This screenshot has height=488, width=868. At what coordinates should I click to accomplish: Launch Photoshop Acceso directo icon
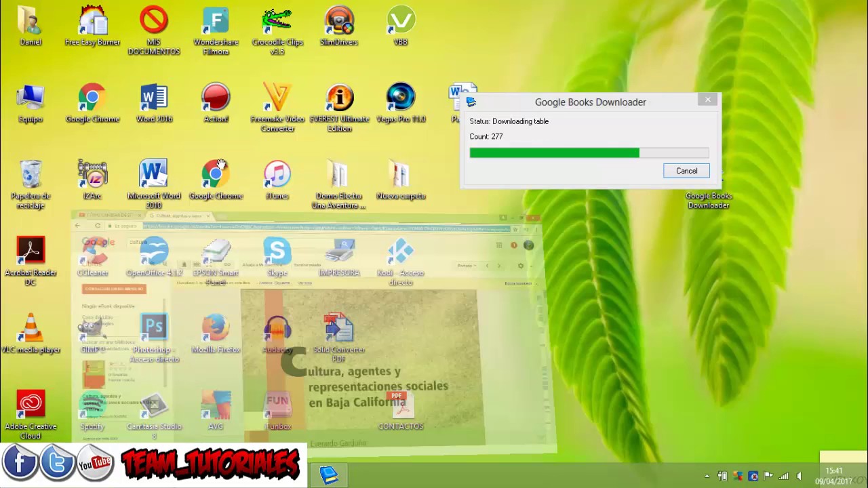tap(154, 338)
